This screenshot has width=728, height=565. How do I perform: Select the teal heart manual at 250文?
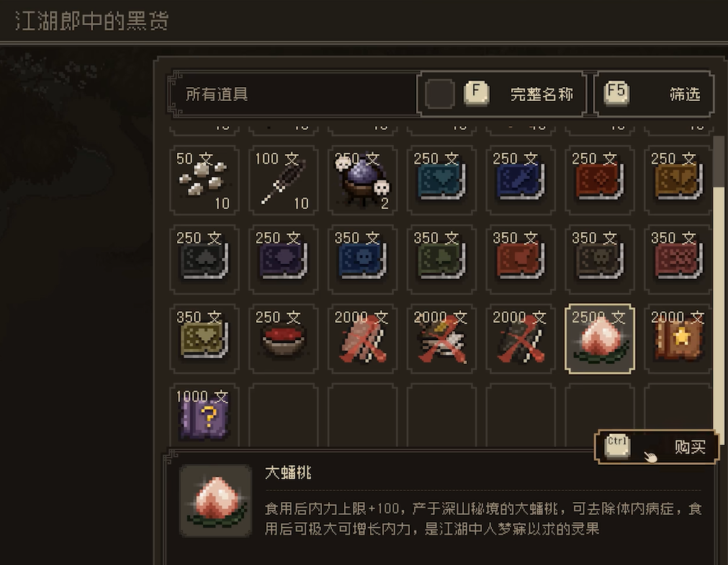tap(441, 180)
